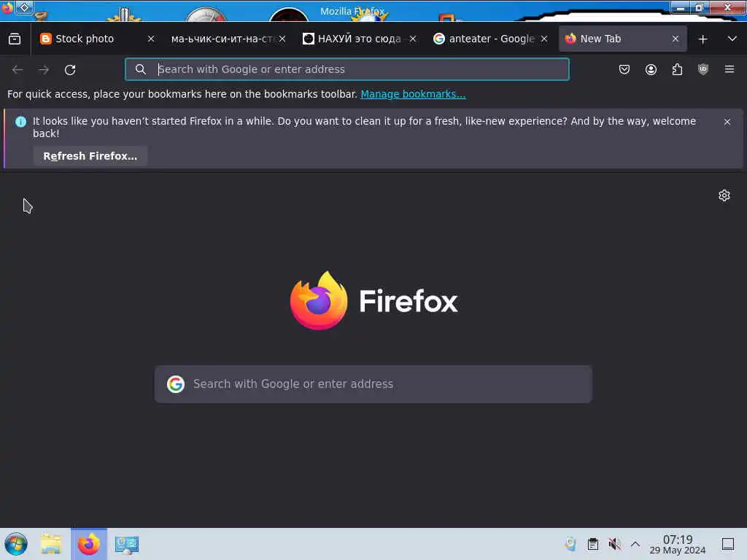
Task: Open a new tab with plus button
Action: tap(703, 39)
